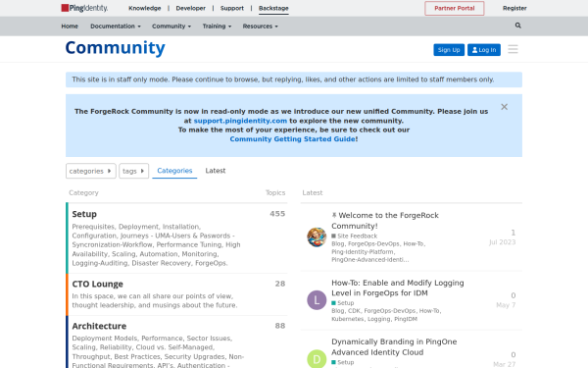
Task: Click the 28 topics count
Action: point(280,284)
